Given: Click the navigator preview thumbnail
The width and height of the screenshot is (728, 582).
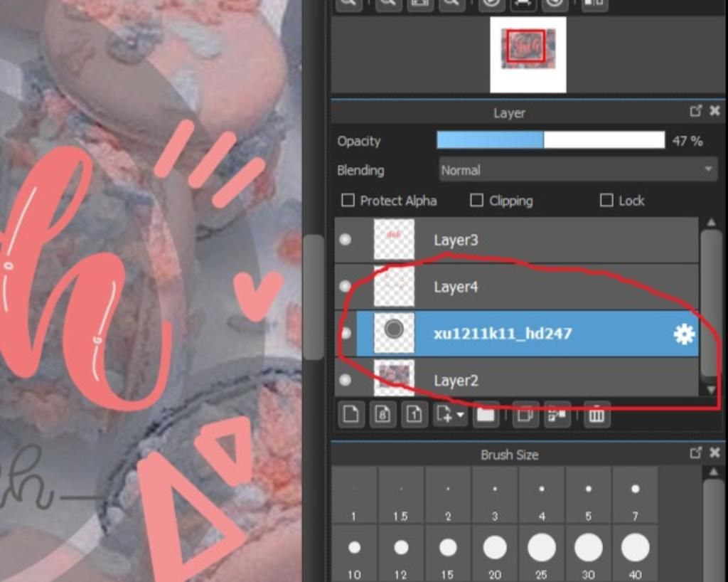Looking at the screenshot, I should [x=528, y=54].
